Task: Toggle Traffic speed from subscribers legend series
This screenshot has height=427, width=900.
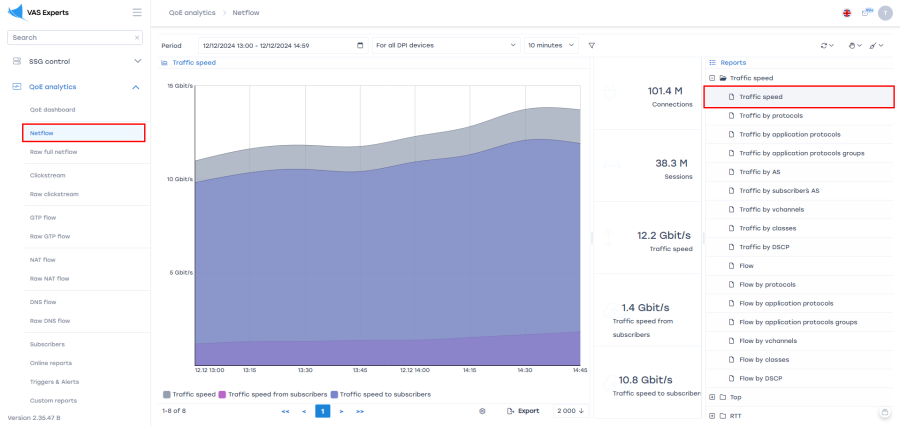Action: [272, 394]
